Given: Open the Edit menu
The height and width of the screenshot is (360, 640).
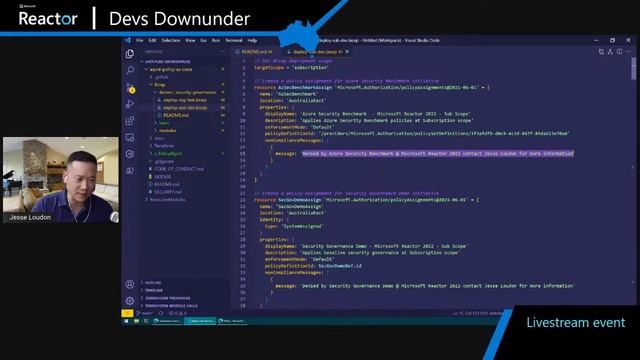Looking at the screenshot, I should coord(152,40).
